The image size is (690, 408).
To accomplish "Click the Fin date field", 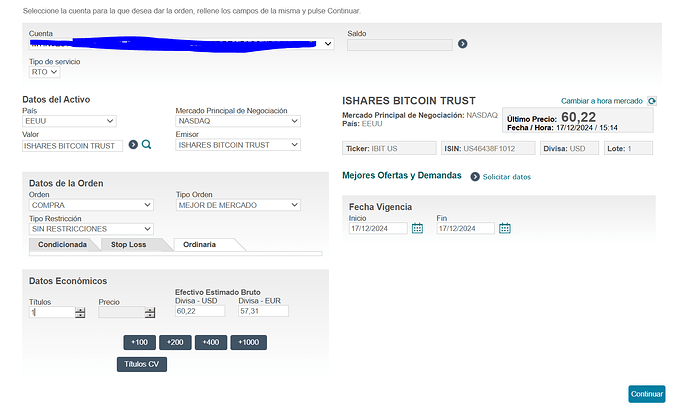I will pyautogui.click(x=466, y=228).
